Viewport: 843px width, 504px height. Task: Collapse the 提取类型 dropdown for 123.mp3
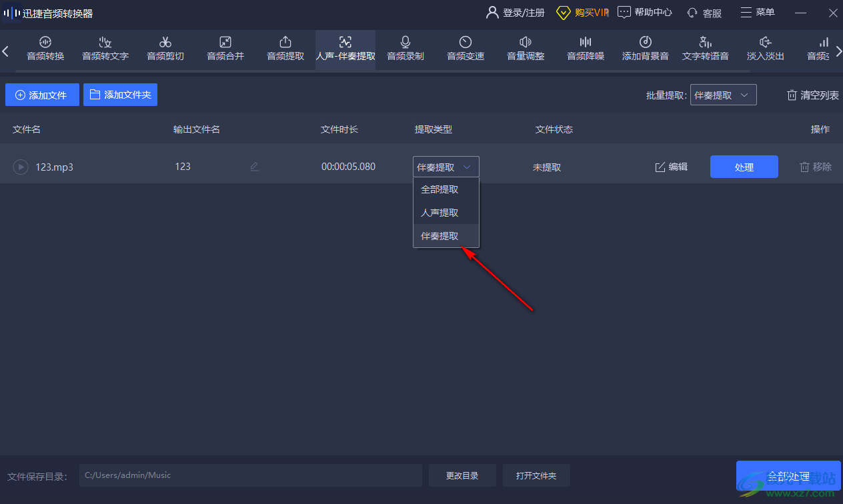[446, 167]
